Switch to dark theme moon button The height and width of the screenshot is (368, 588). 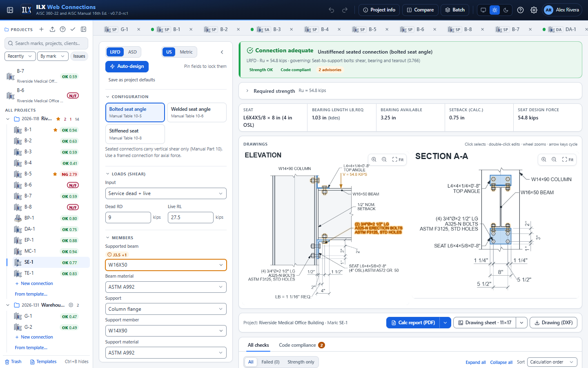[x=506, y=10]
